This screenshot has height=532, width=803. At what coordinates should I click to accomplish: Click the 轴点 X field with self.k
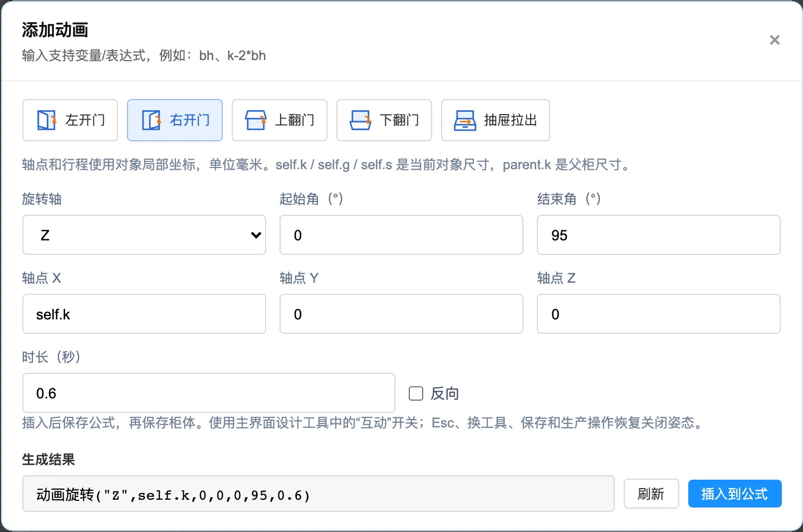click(144, 314)
